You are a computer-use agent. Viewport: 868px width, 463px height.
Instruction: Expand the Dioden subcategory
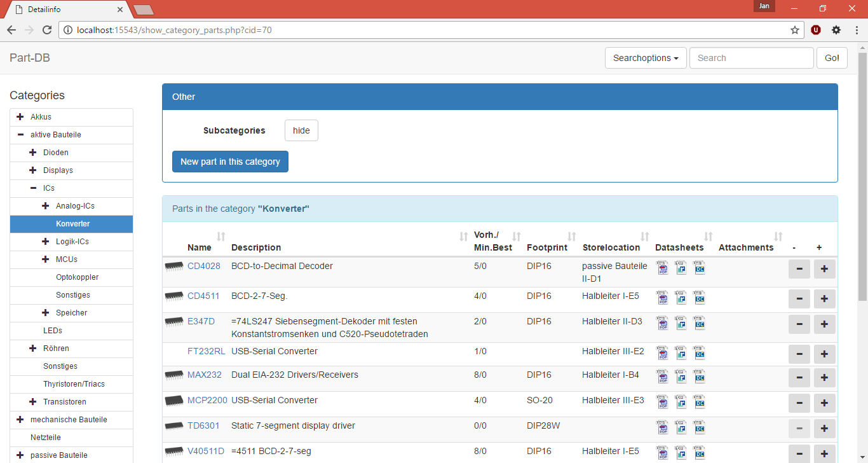(x=33, y=153)
